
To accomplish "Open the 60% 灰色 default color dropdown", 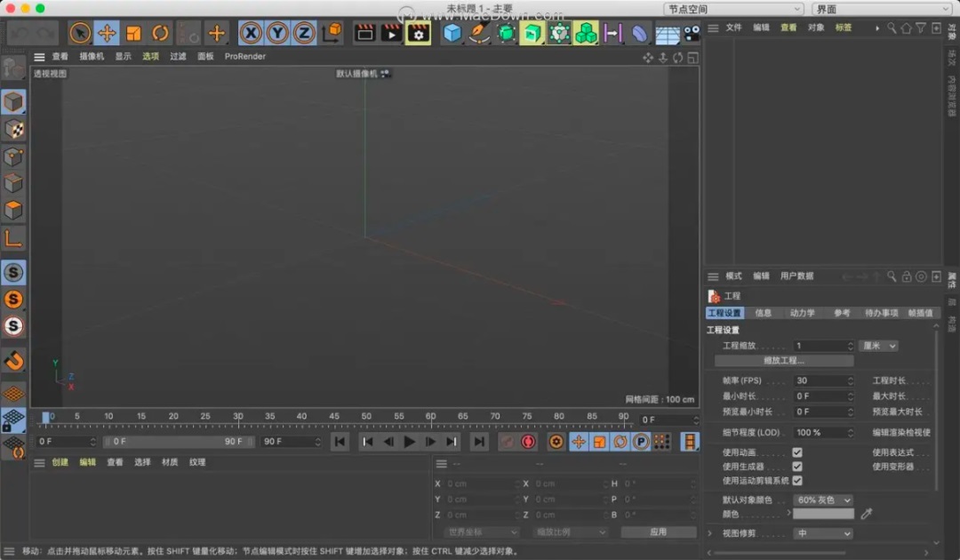I will [x=823, y=500].
